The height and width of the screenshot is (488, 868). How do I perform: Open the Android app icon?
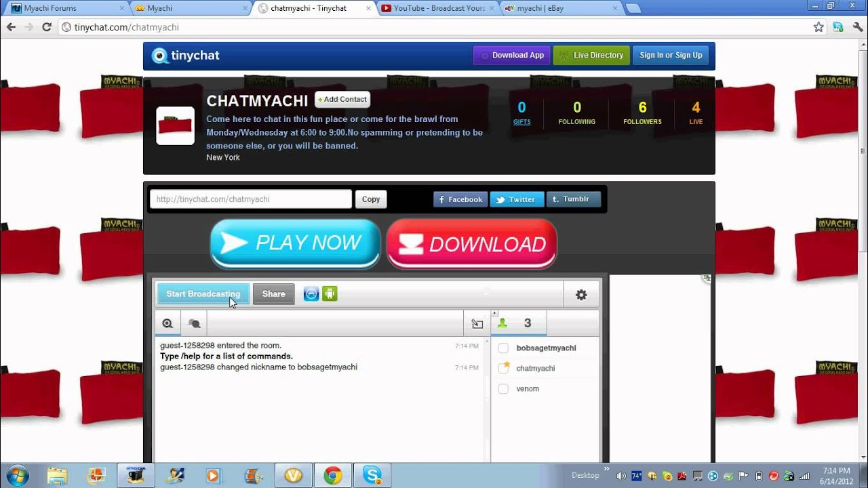(x=330, y=293)
